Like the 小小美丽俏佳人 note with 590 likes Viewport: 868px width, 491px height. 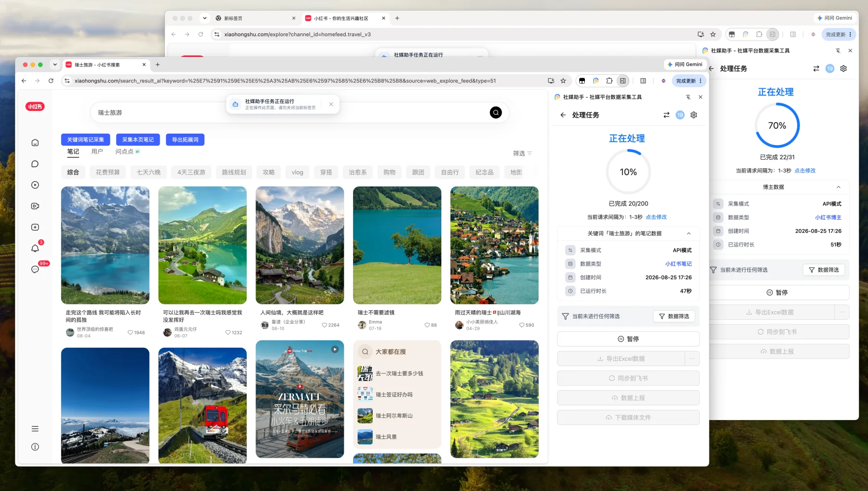[522, 325]
